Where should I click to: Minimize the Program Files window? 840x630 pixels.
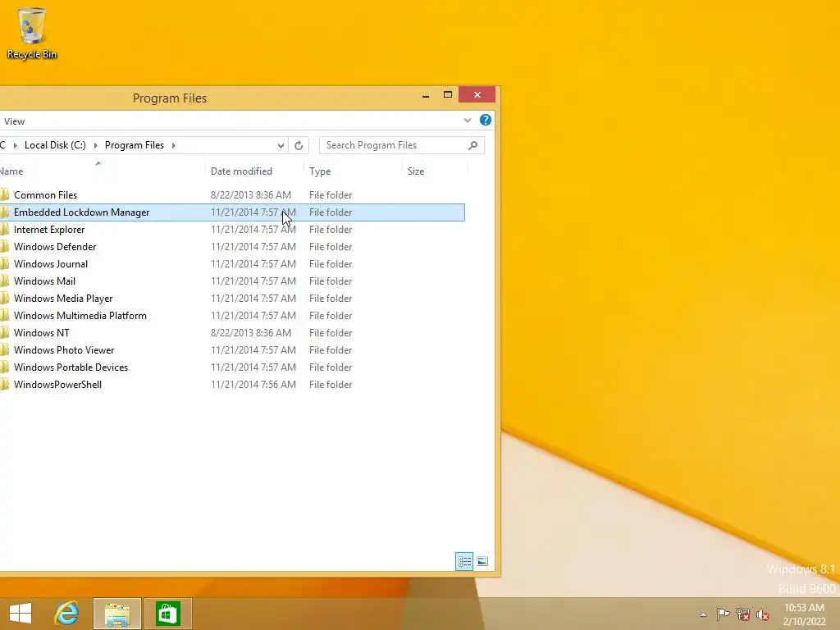pos(426,95)
